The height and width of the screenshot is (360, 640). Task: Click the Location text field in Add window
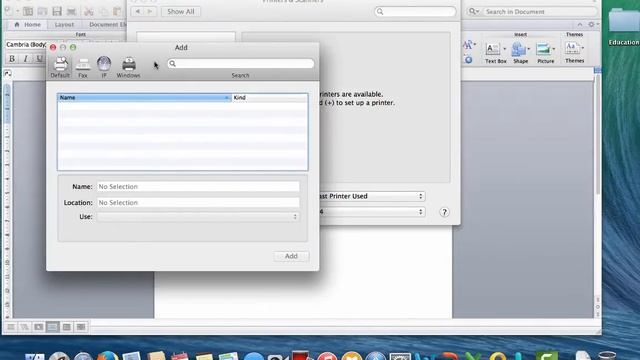198,202
